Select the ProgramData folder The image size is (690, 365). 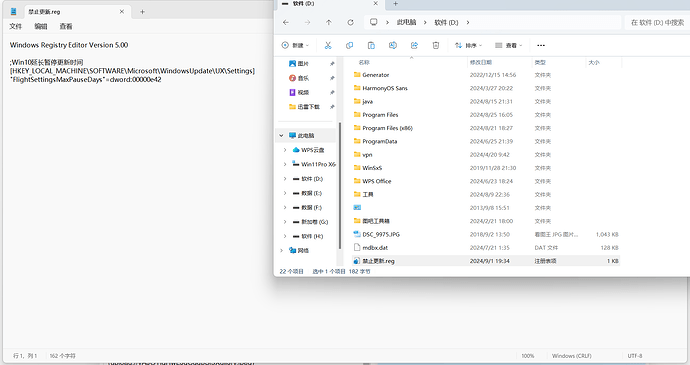(x=486, y=141)
